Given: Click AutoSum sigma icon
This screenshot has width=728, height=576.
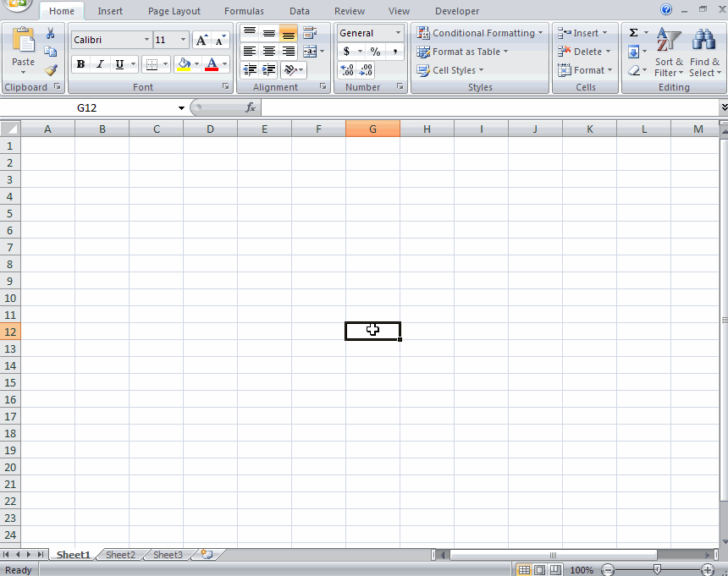Looking at the screenshot, I should (x=633, y=32).
